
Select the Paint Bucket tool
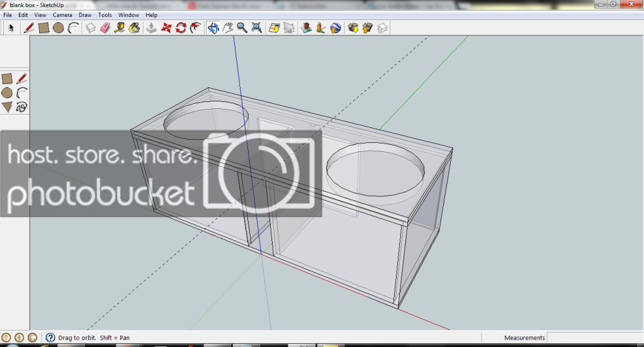point(134,28)
